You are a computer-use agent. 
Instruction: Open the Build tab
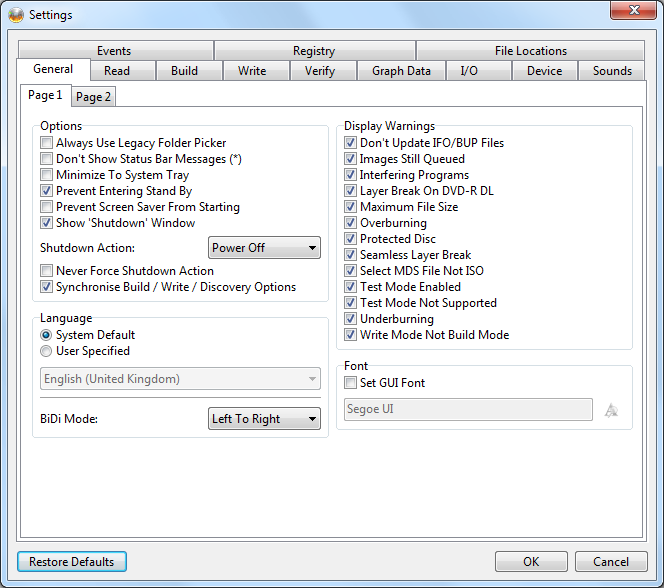tap(189, 71)
